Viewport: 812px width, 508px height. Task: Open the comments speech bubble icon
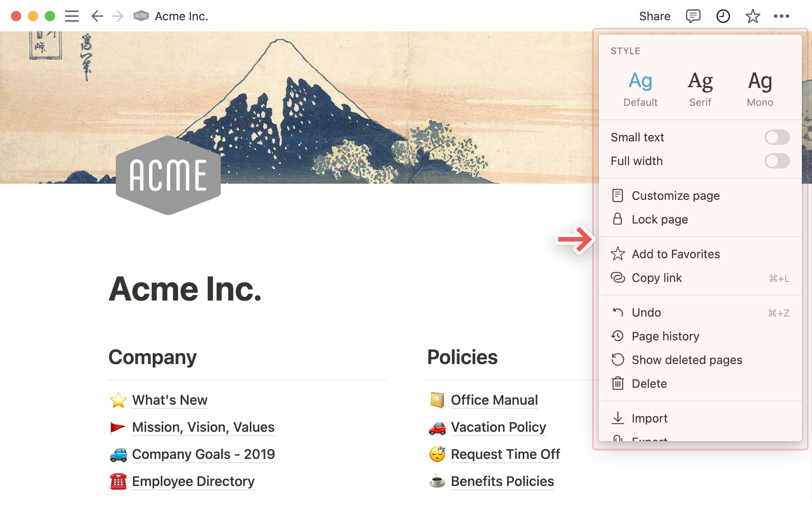[x=693, y=16]
